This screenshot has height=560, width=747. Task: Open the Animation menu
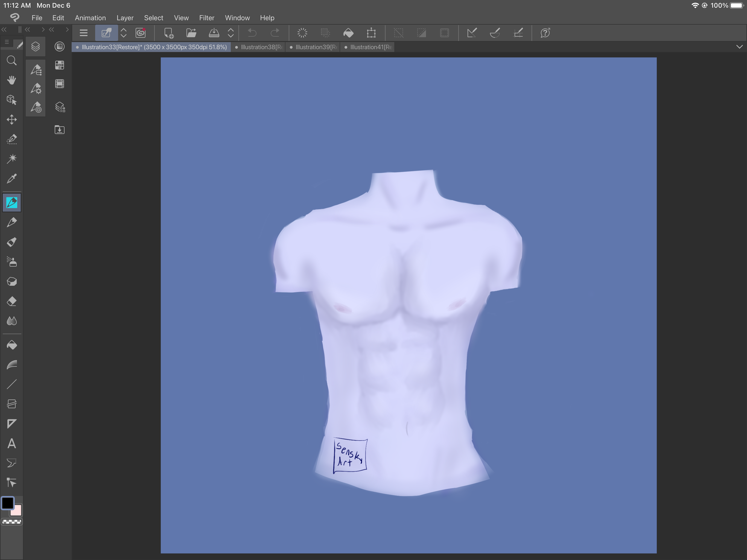coord(90,18)
